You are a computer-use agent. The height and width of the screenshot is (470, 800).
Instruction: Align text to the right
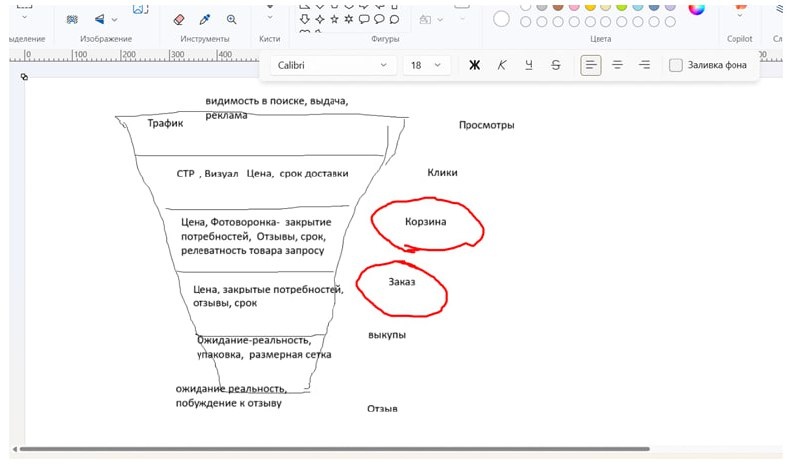pyautogui.click(x=644, y=65)
